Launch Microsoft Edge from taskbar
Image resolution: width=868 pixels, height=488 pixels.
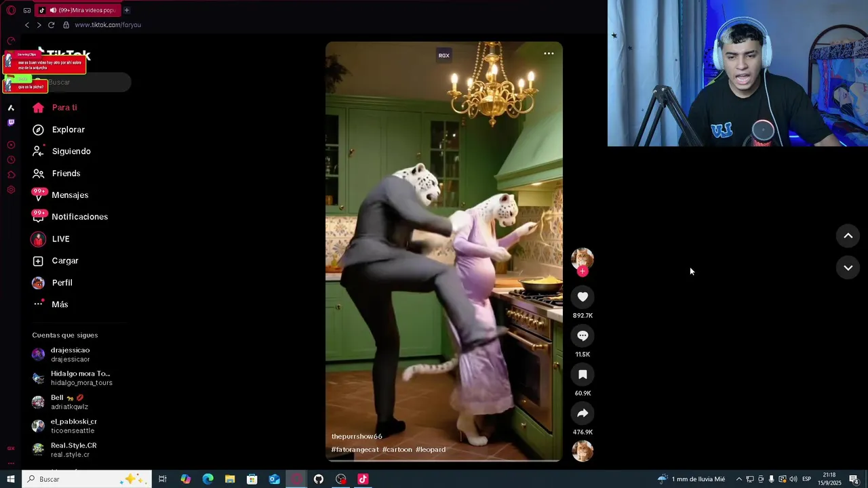(x=208, y=479)
